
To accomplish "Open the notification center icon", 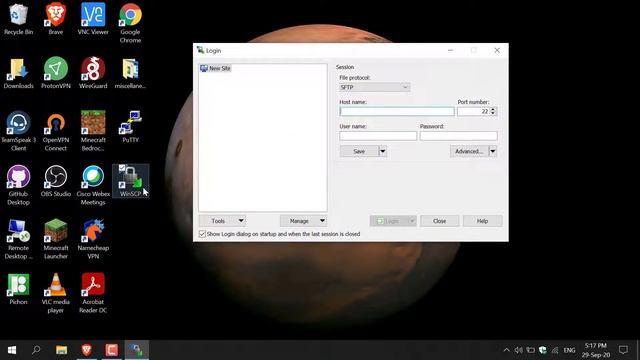I will click(x=623, y=350).
